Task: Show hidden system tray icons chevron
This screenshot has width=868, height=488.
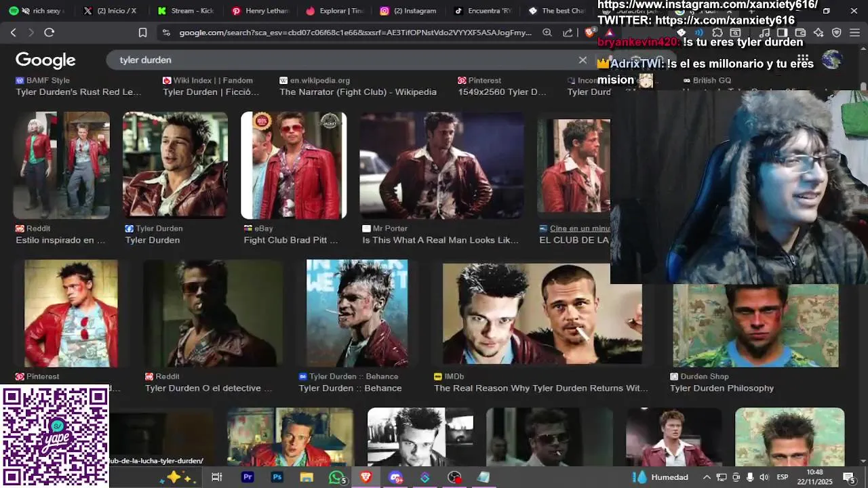Action: pos(707,477)
